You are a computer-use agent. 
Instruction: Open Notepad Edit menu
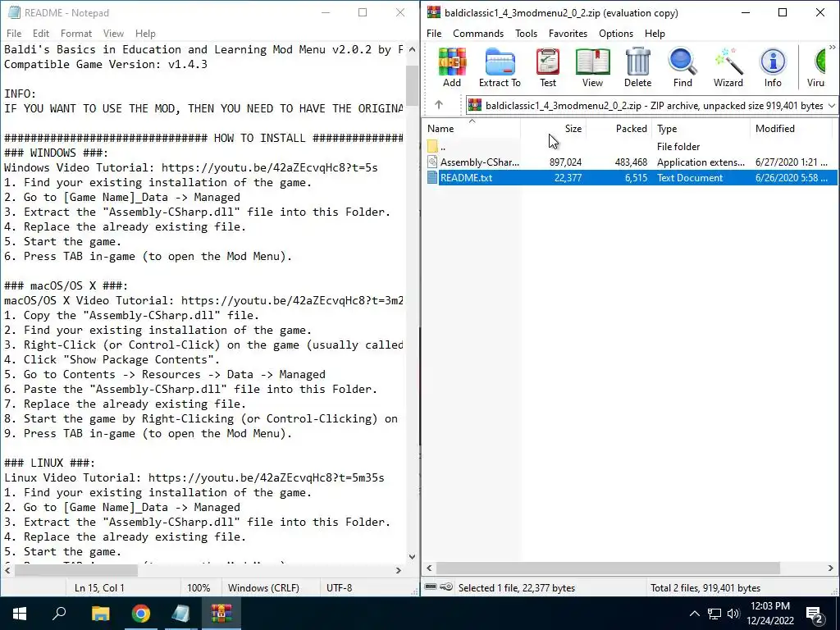[x=41, y=33]
